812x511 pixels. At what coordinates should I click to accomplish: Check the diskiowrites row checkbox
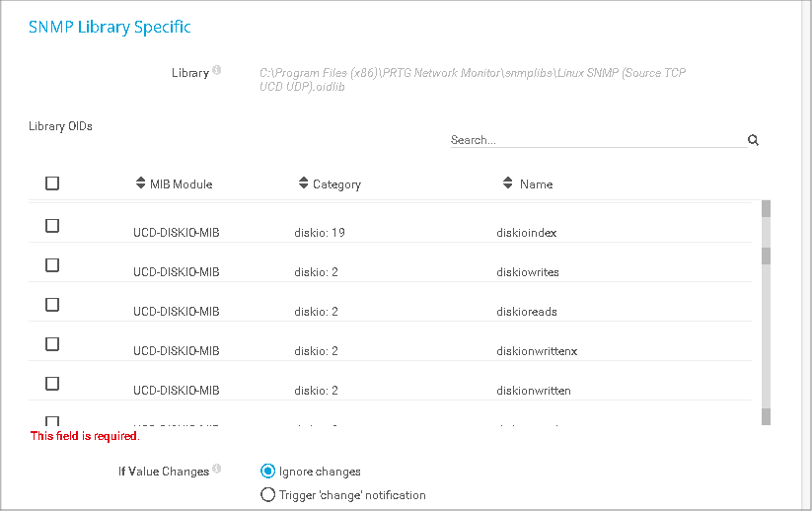point(52,265)
